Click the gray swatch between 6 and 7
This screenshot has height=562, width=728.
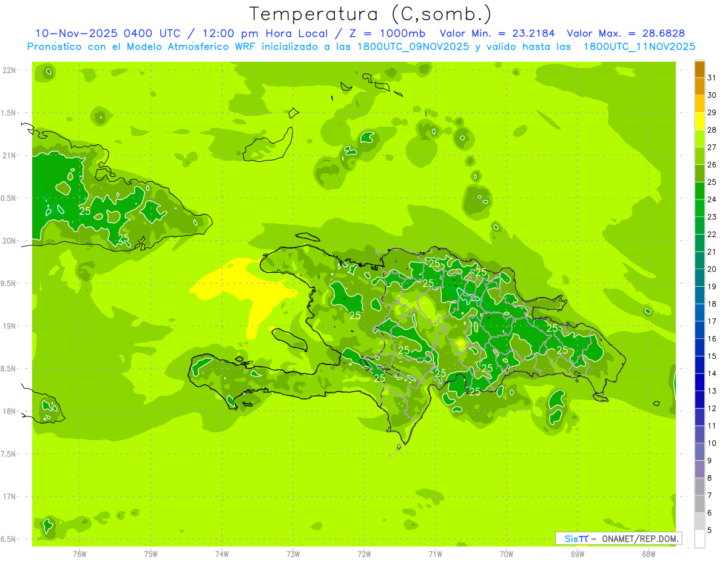[699, 504]
